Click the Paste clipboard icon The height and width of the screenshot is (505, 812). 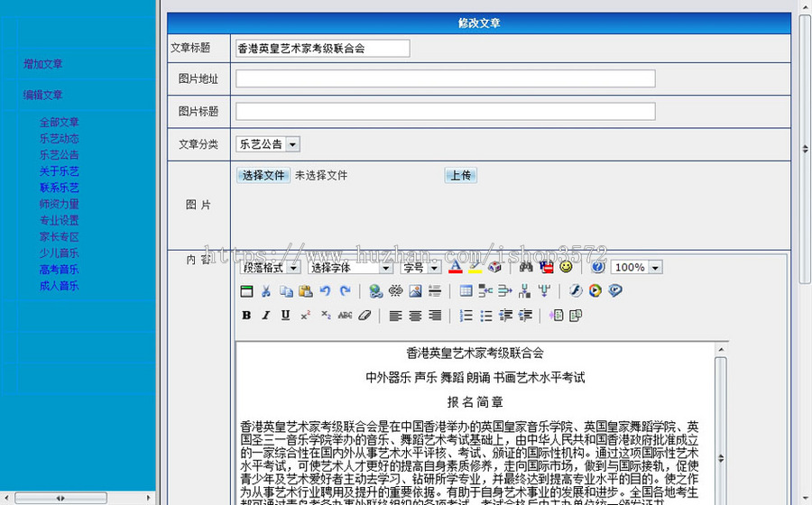(306, 291)
